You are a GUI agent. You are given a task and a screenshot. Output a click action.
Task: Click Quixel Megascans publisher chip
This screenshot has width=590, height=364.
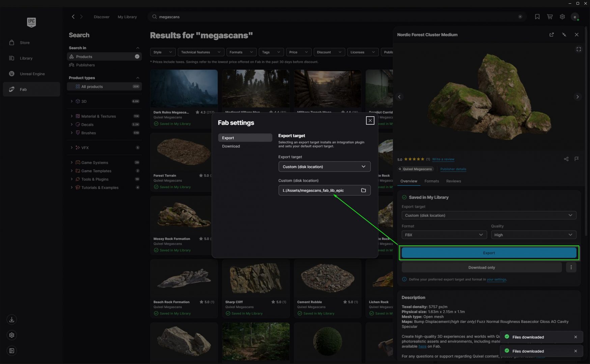[x=415, y=169]
